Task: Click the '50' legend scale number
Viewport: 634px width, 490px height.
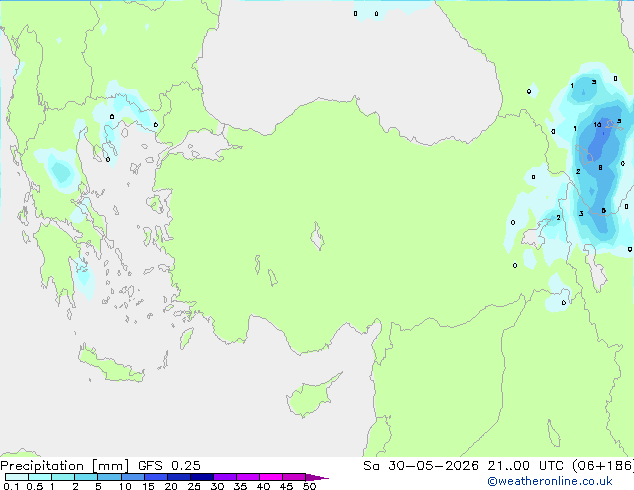Action: click(x=309, y=486)
